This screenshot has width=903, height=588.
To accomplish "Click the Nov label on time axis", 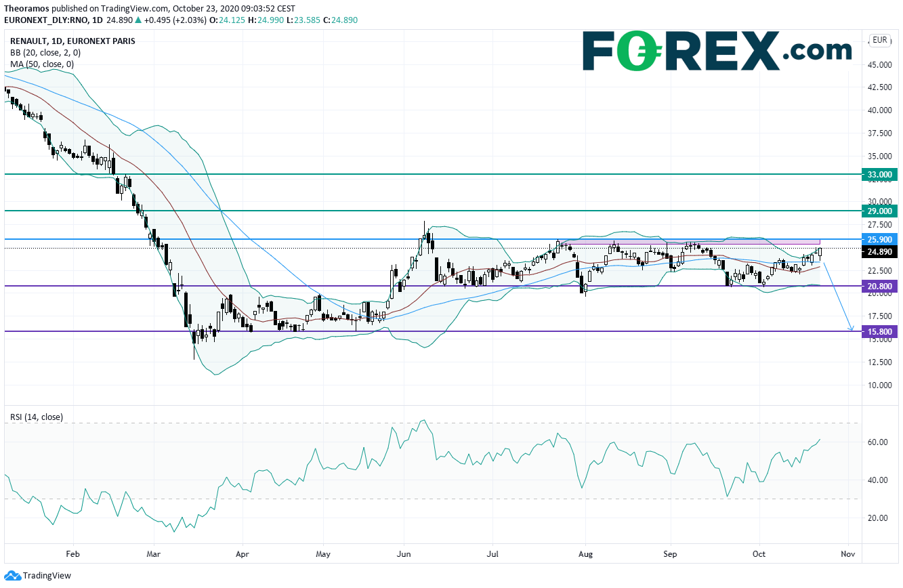I will tap(846, 553).
